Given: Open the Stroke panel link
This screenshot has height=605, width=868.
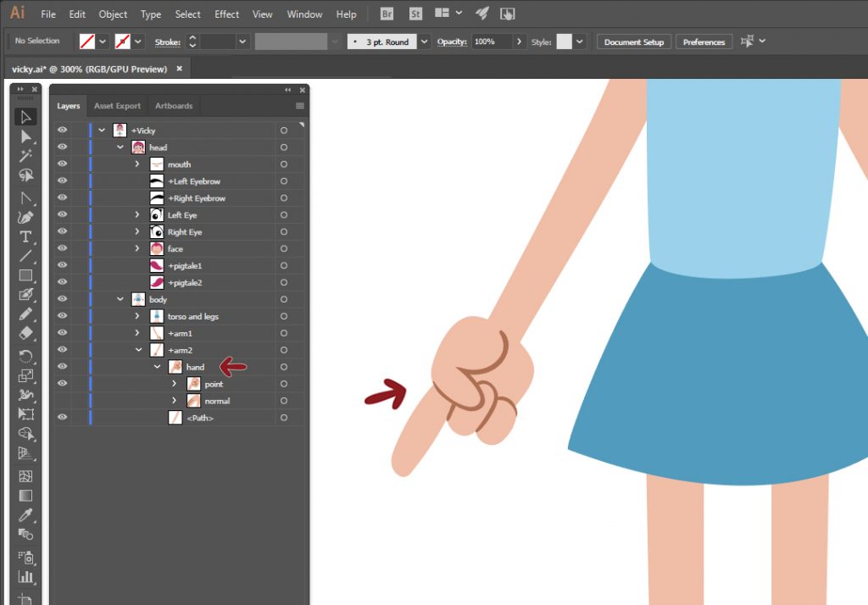Looking at the screenshot, I should coord(168,42).
